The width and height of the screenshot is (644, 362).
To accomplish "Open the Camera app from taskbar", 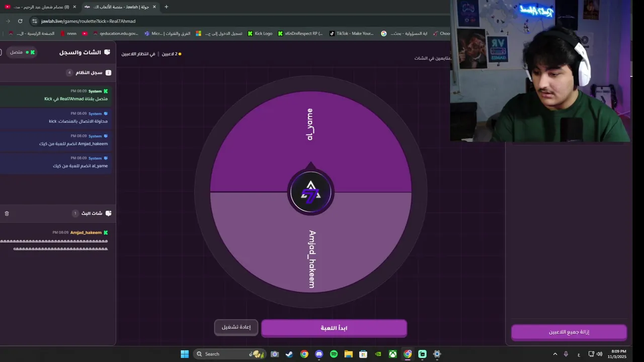I will coord(275,354).
